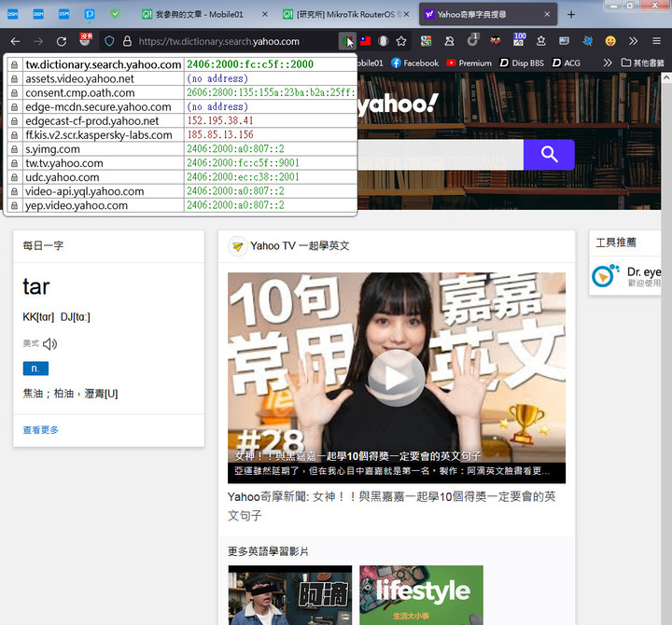This screenshot has height=625, width=672.
Task: Bookmark this page with the star icon
Action: (401, 41)
